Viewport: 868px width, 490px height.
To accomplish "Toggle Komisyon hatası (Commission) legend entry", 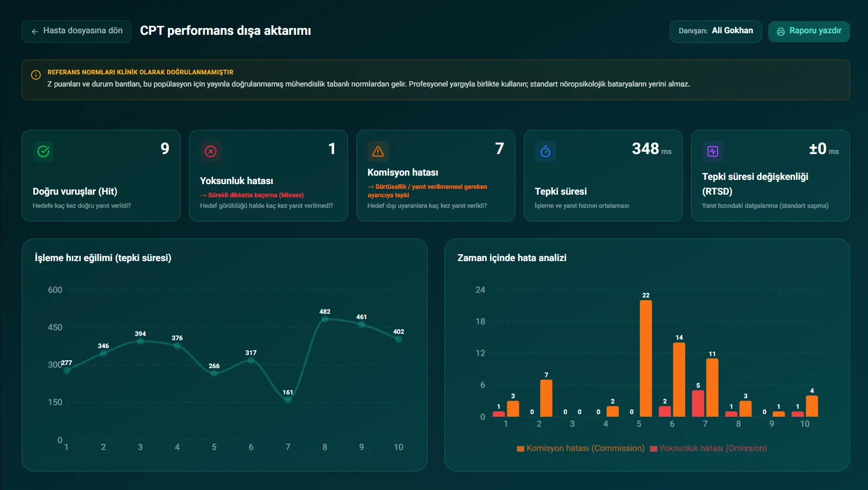I will (x=581, y=448).
